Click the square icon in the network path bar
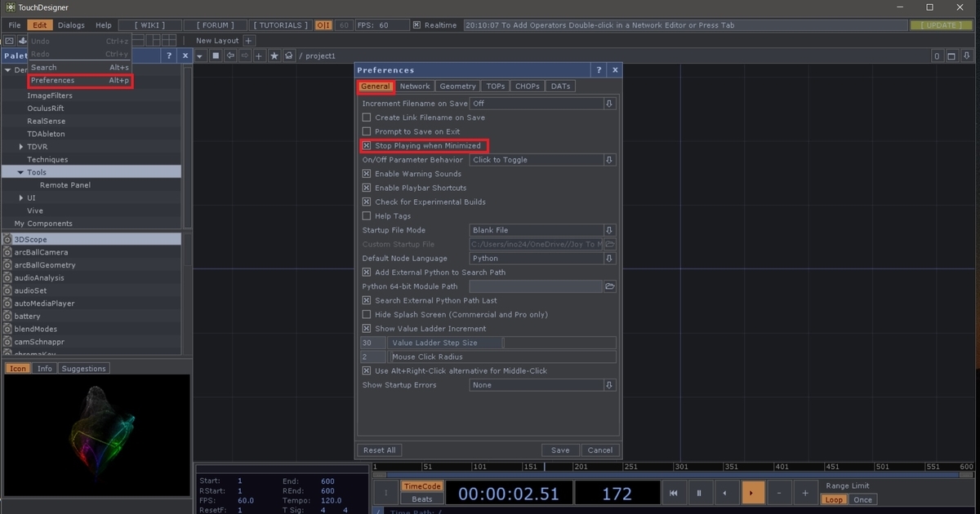Viewport: 980px width, 514px height. 216,55
